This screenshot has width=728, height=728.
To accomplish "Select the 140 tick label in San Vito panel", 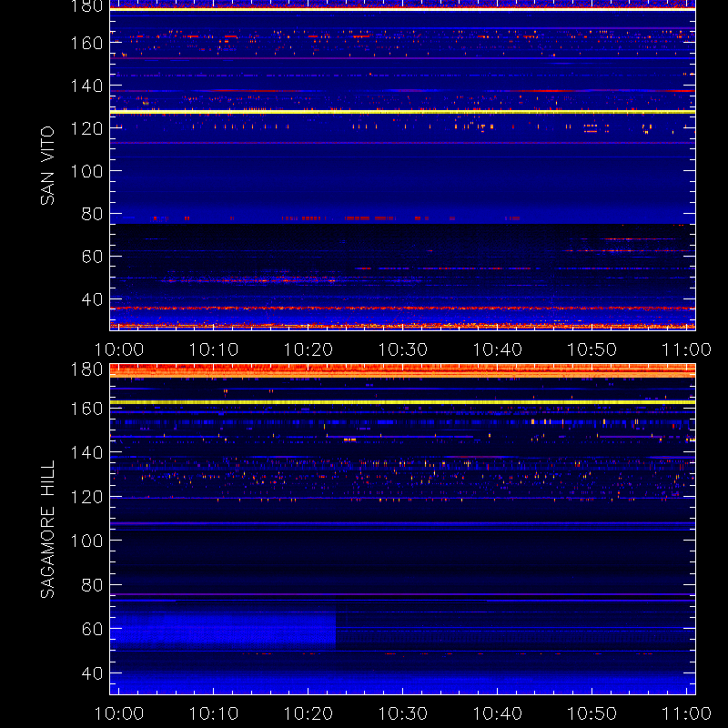I will pos(86,86).
